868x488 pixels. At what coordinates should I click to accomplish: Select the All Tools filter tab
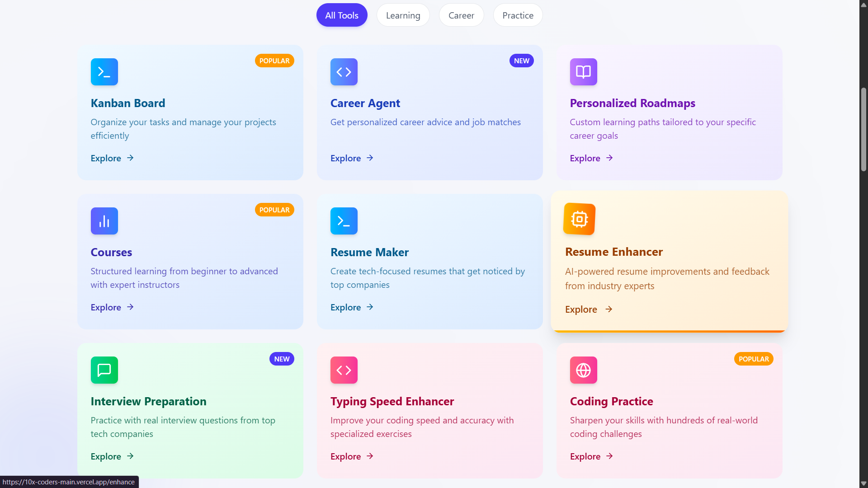[x=342, y=15]
